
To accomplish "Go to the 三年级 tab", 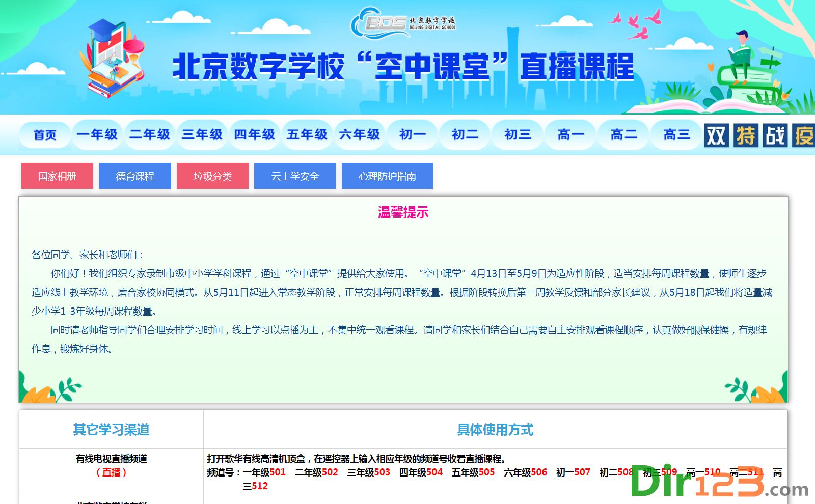I will coord(202,134).
